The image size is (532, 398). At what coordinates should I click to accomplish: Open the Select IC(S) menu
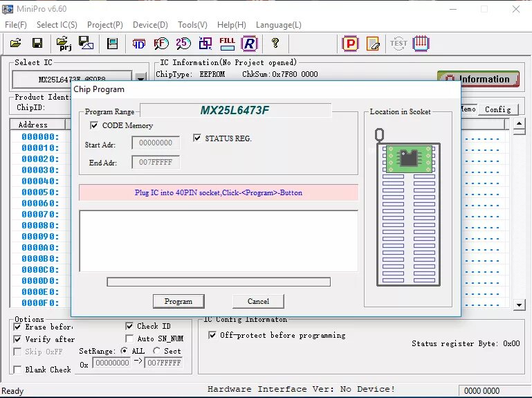[x=57, y=25]
